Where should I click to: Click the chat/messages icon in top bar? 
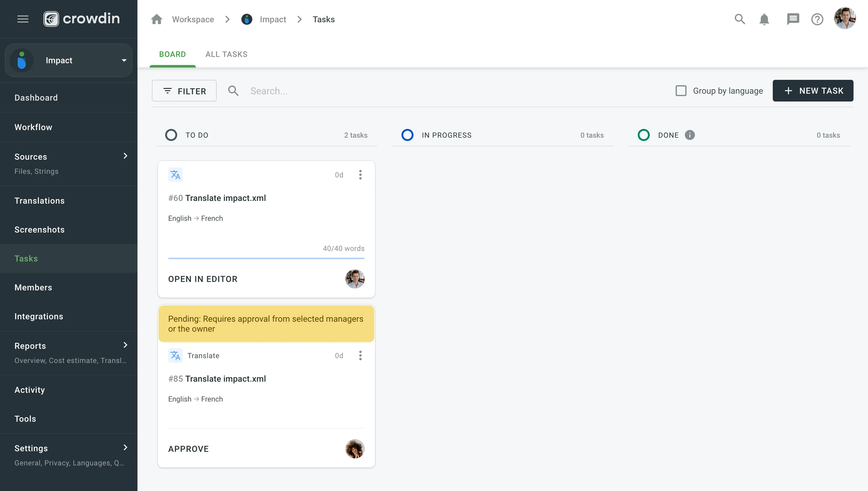[x=792, y=19]
